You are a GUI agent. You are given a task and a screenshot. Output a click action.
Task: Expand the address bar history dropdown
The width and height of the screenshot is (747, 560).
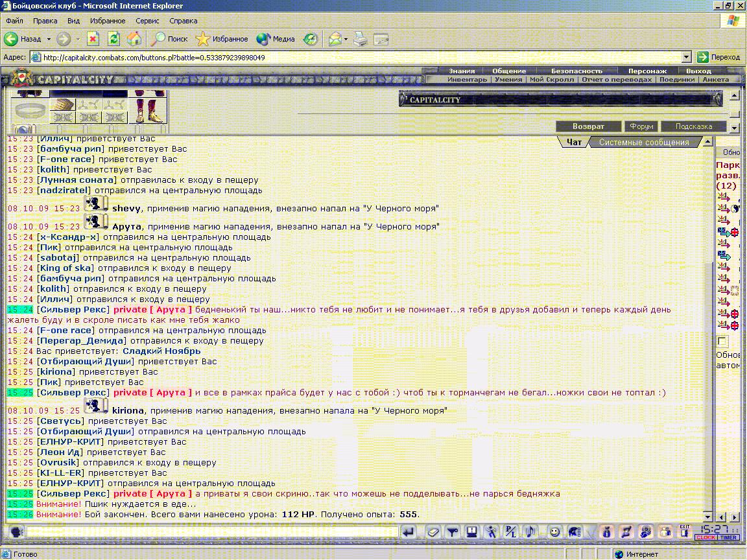[x=686, y=57]
